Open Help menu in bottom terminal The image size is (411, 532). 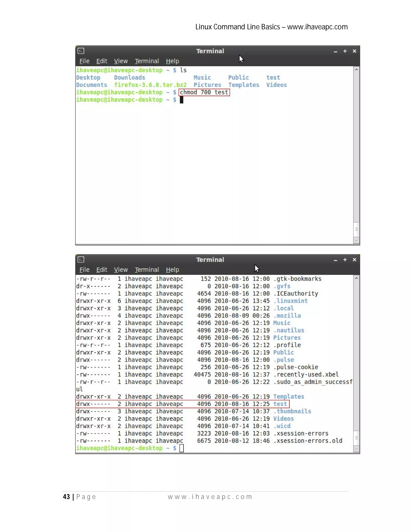point(172,270)
